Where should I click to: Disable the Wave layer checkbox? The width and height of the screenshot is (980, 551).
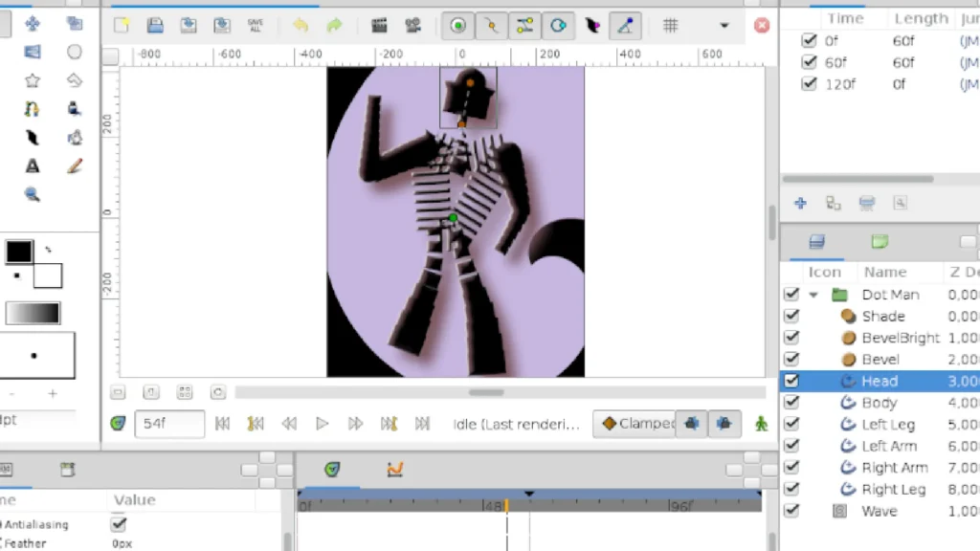(791, 511)
